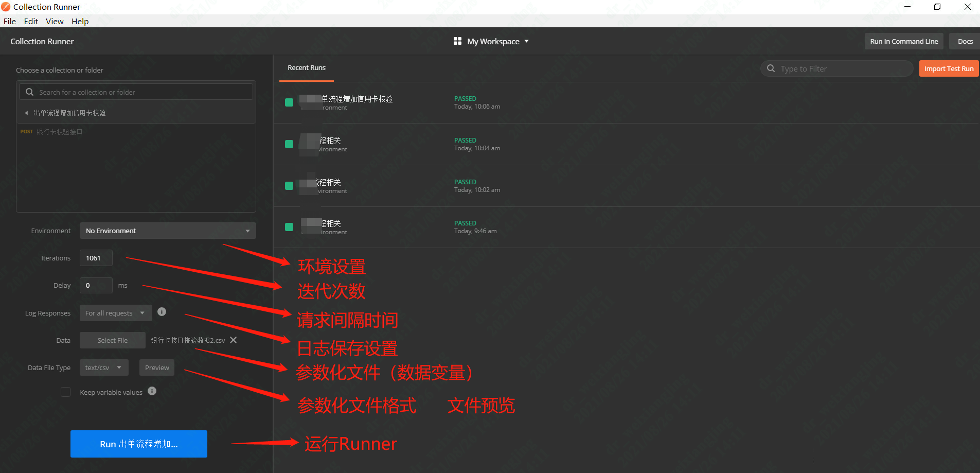980x473 pixels.
Task: Open the Data File Type dropdown
Action: pos(104,367)
